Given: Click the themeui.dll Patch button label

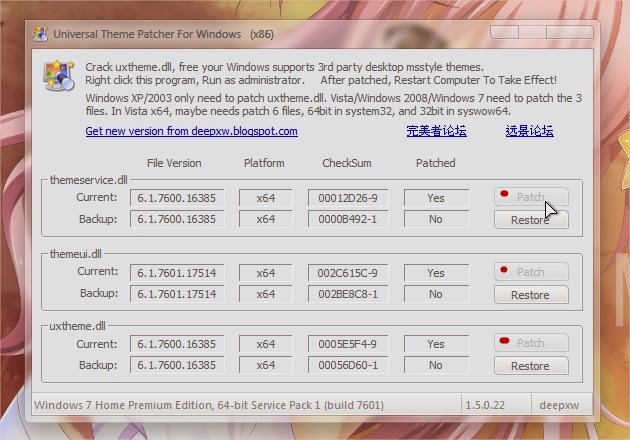Looking at the screenshot, I should coord(530,272).
